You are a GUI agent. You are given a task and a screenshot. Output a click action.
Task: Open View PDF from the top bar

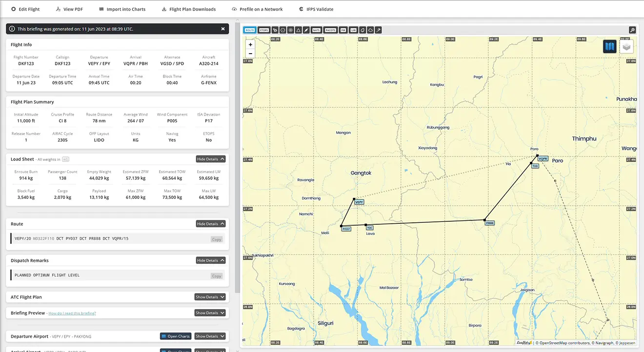(x=68, y=9)
